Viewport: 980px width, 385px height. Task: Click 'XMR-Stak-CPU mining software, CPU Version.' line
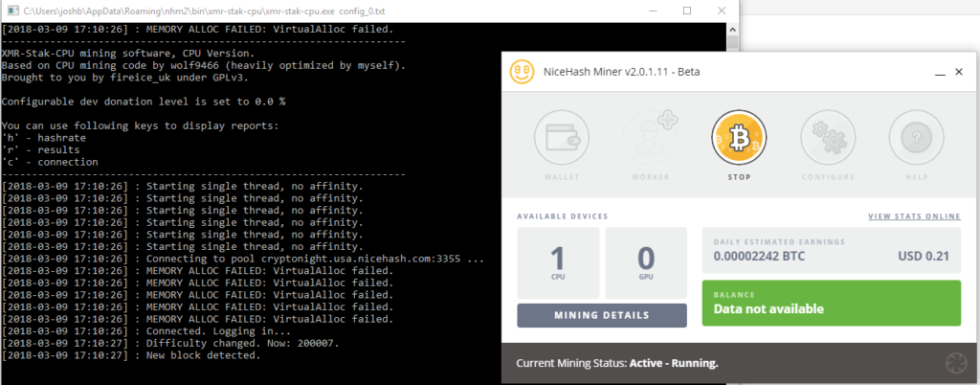click(128, 53)
